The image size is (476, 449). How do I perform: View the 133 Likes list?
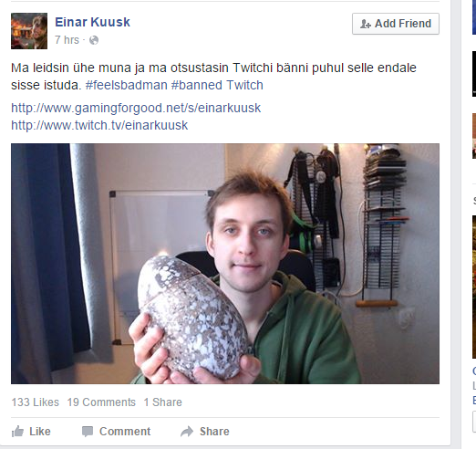click(x=36, y=402)
